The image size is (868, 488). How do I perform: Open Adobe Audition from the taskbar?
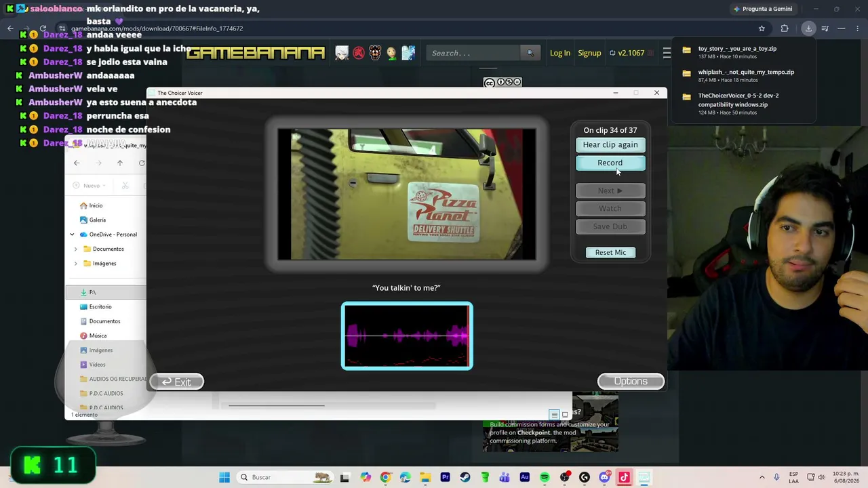click(524, 477)
